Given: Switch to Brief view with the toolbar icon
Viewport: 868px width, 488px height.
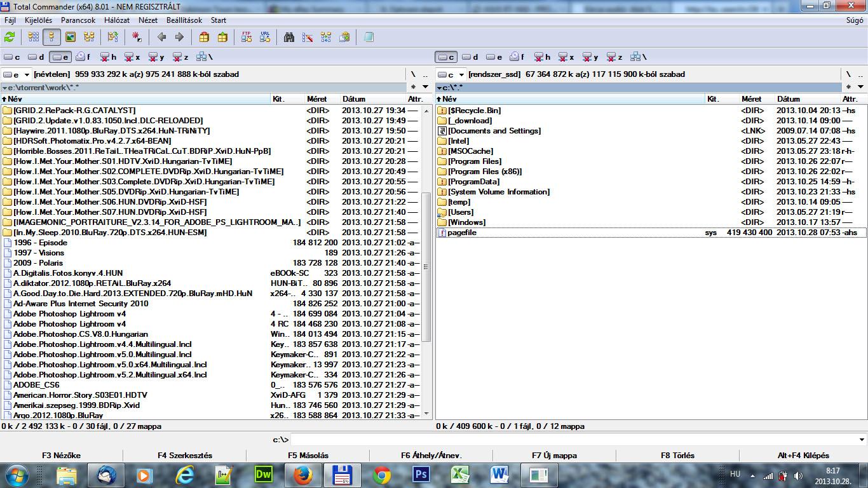Looking at the screenshot, I should (x=34, y=37).
